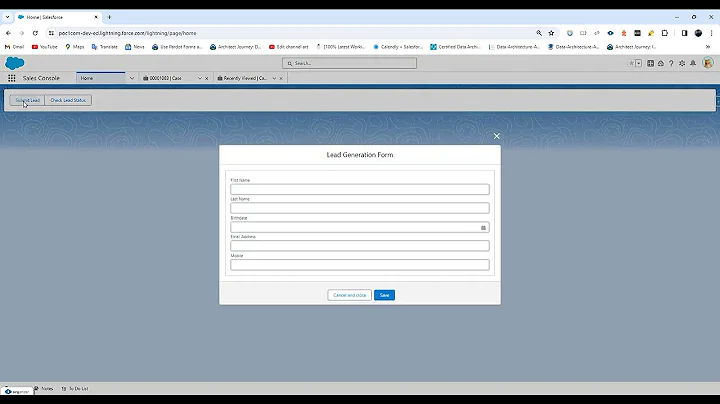Open the Salesforce Help question mark
This screenshot has width=720, height=404.
pos(671,63)
